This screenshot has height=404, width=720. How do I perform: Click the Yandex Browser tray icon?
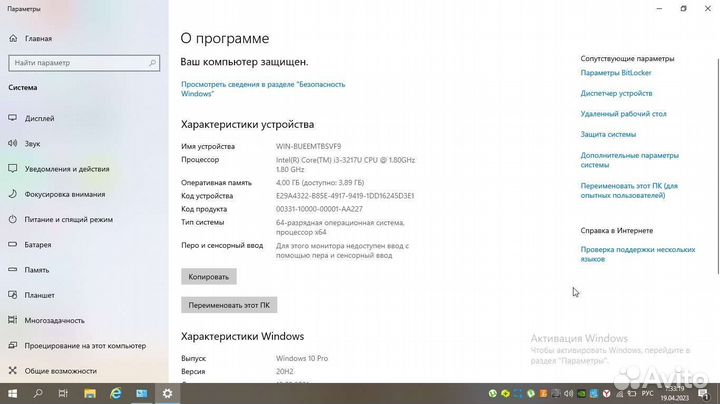(607, 393)
